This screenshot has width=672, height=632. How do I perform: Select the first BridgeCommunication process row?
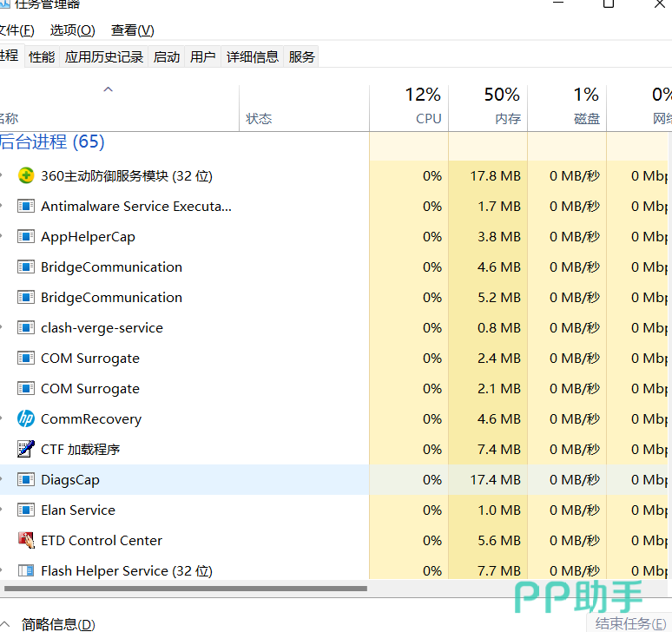(184, 267)
